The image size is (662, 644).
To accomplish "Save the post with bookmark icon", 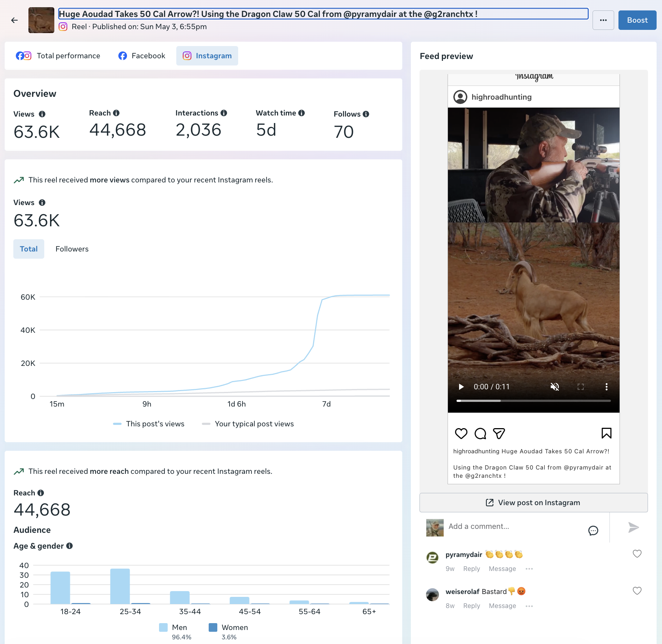I will click(x=607, y=433).
